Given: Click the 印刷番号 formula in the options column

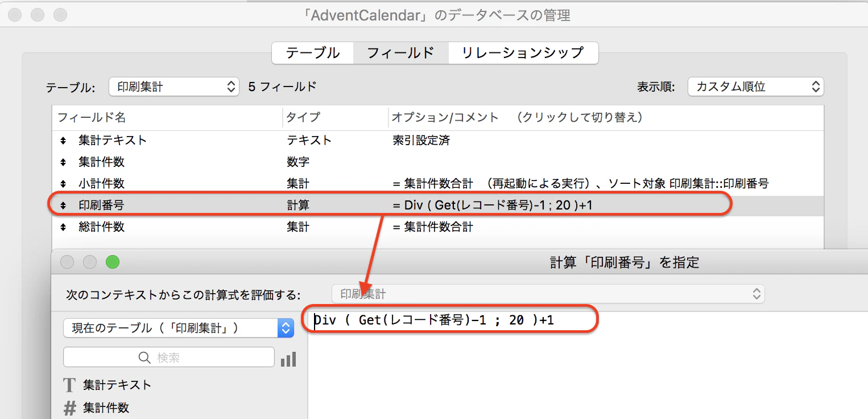Looking at the screenshot, I should point(493,206).
